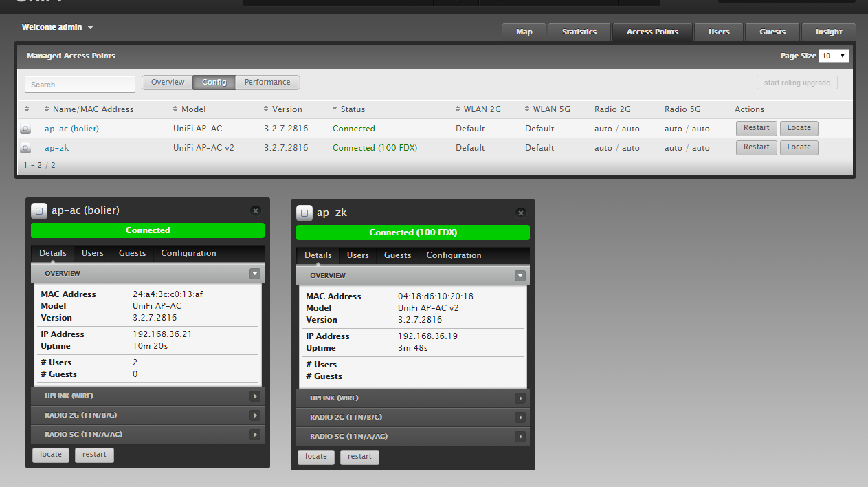Click IP address 192.168.36.21
Screen dimensions: 868x487
(x=162, y=334)
